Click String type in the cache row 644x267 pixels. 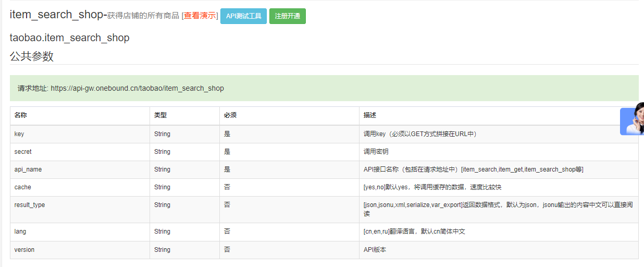click(x=162, y=187)
